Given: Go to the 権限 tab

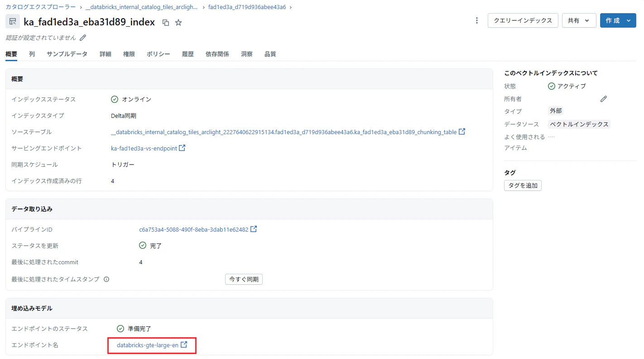Looking at the screenshot, I should (129, 54).
